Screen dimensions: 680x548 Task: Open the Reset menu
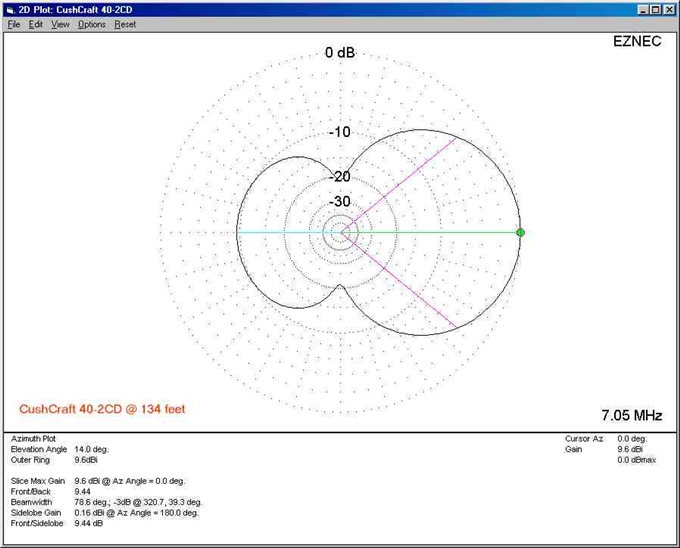[125, 25]
